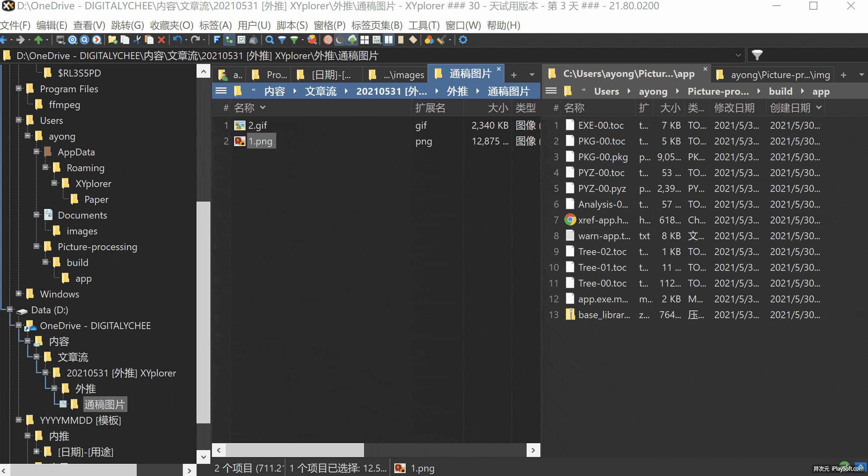The width and height of the screenshot is (868, 476).
Task: Click the diamond-shaped icon in toolbar
Action: tap(413, 40)
